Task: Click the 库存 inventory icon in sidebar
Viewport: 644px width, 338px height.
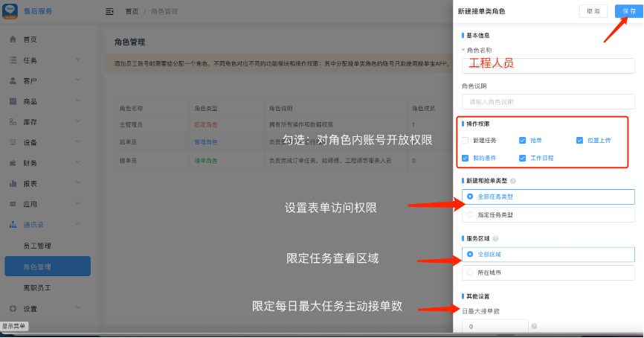Action: pyautogui.click(x=13, y=121)
